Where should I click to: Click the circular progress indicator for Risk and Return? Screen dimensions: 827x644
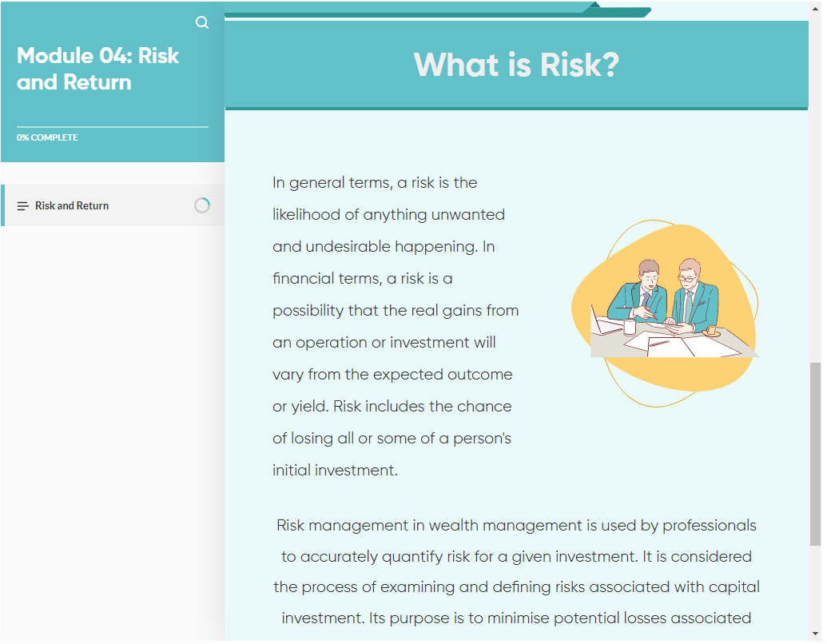pyautogui.click(x=202, y=205)
